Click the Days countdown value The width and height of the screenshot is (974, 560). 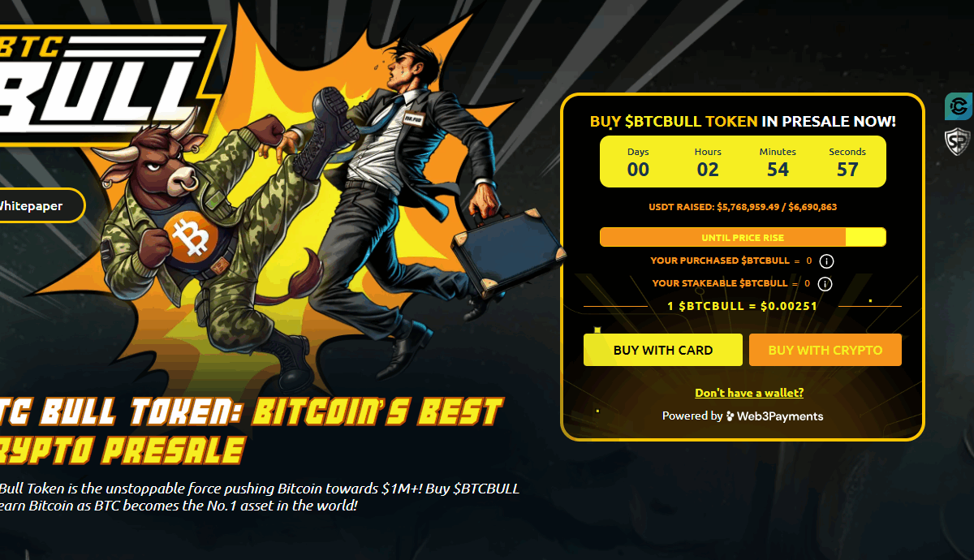[639, 170]
